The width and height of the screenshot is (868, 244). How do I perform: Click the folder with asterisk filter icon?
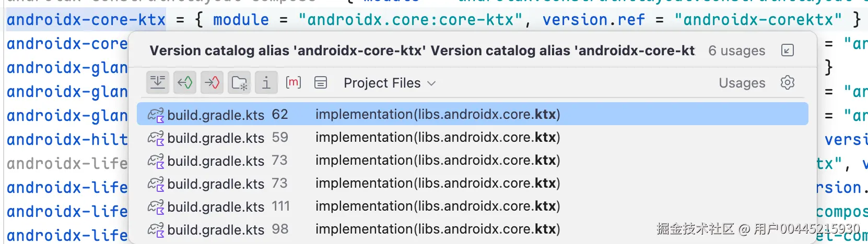point(239,82)
